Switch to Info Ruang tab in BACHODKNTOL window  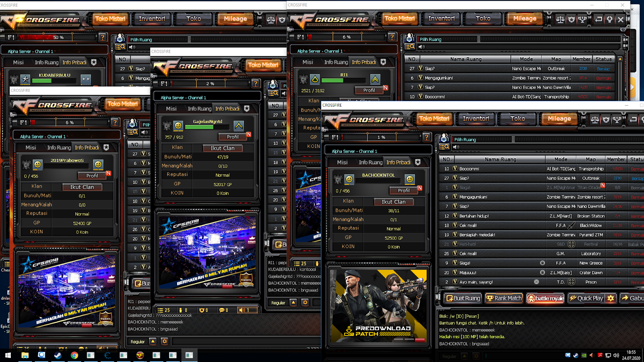(370, 162)
